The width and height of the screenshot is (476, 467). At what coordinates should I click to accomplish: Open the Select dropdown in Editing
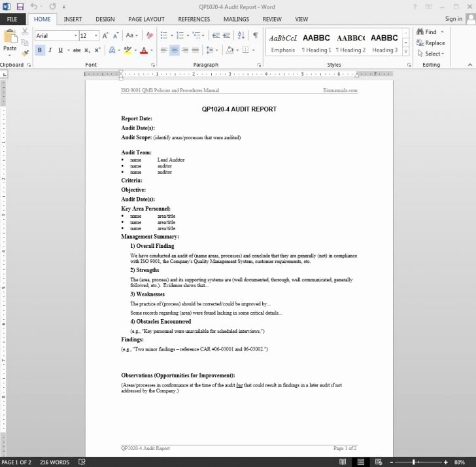coord(431,54)
